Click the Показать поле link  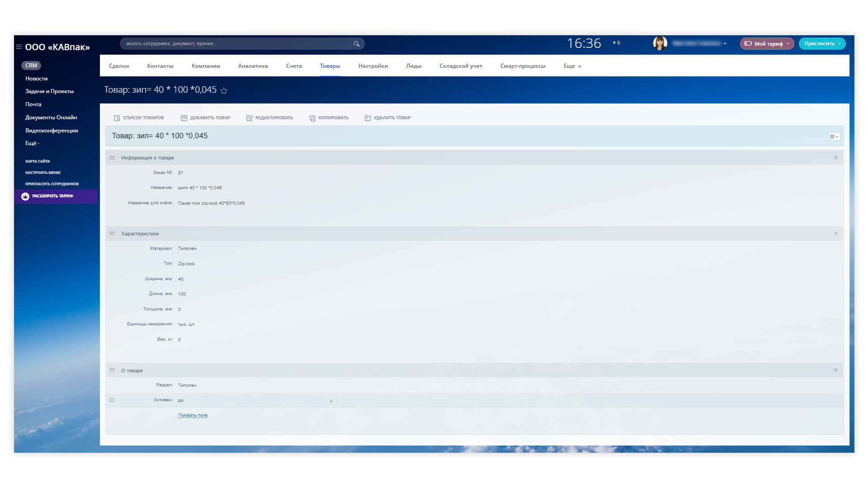[x=193, y=415]
